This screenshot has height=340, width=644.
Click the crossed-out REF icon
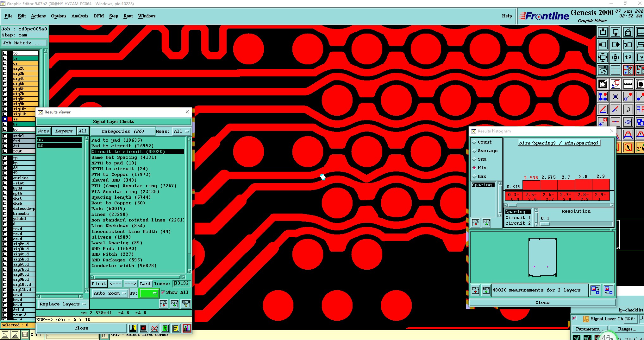(x=154, y=328)
